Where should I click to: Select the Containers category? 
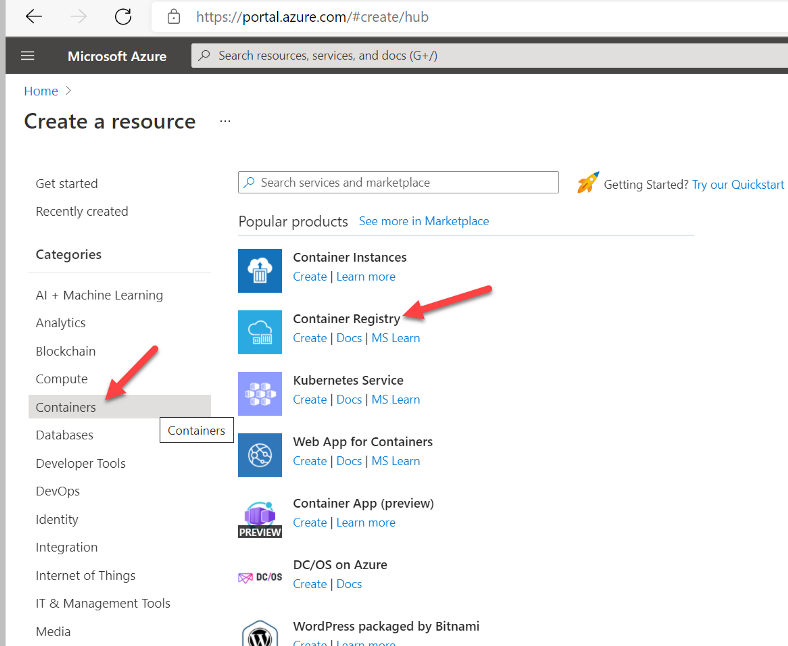[66, 407]
